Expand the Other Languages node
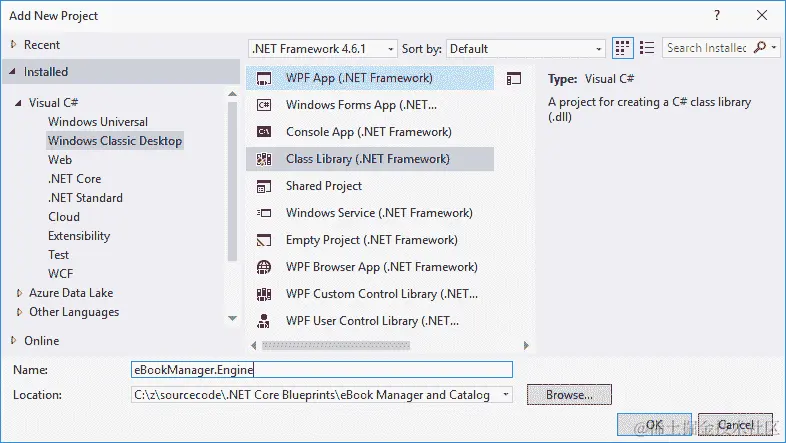Viewport: 786px width, 443px height. [x=19, y=312]
